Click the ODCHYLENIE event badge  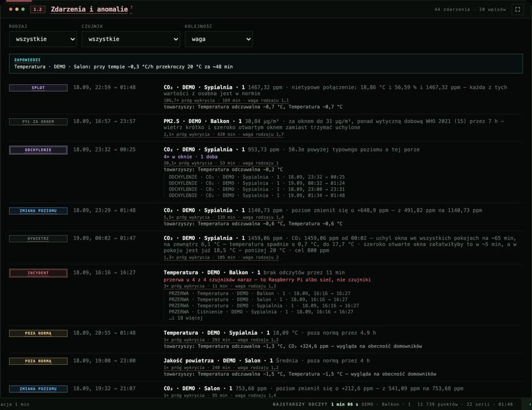38,150
